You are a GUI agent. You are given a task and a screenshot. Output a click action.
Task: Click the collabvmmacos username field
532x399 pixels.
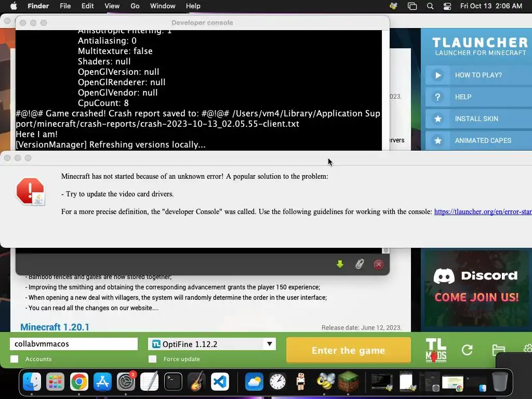[x=74, y=344]
